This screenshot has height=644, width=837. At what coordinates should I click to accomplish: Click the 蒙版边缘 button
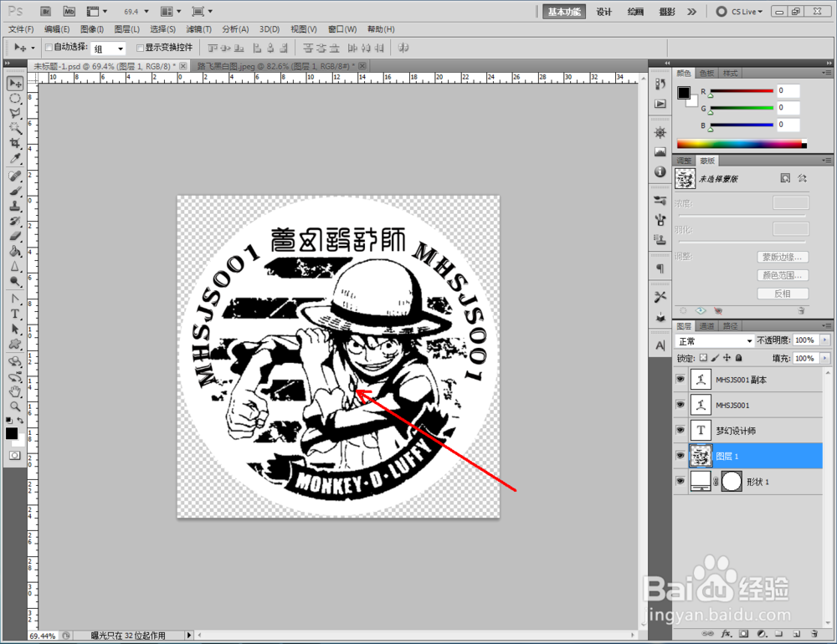[x=783, y=257]
